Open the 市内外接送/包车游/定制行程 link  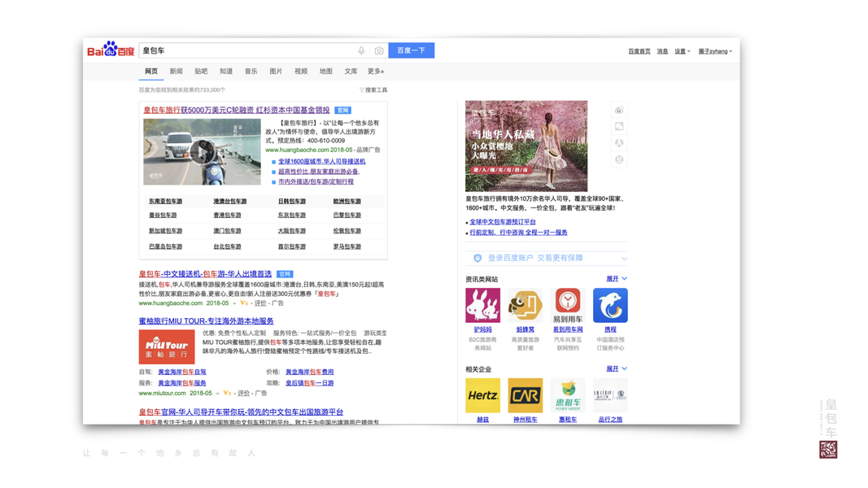pyautogui.click(x=316, y=181)
